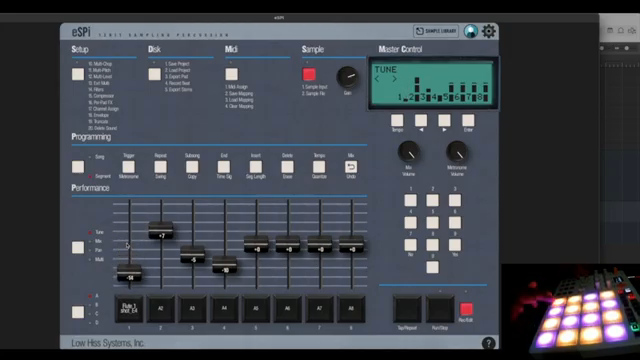Click fader 7 handle

[x=320, y=244]
